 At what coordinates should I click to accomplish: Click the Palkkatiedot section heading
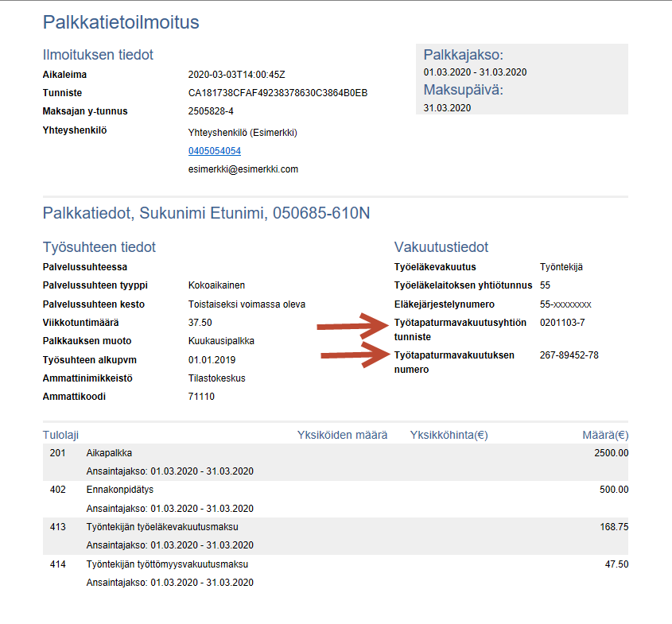pyautogui.click(x=206, y=213)
